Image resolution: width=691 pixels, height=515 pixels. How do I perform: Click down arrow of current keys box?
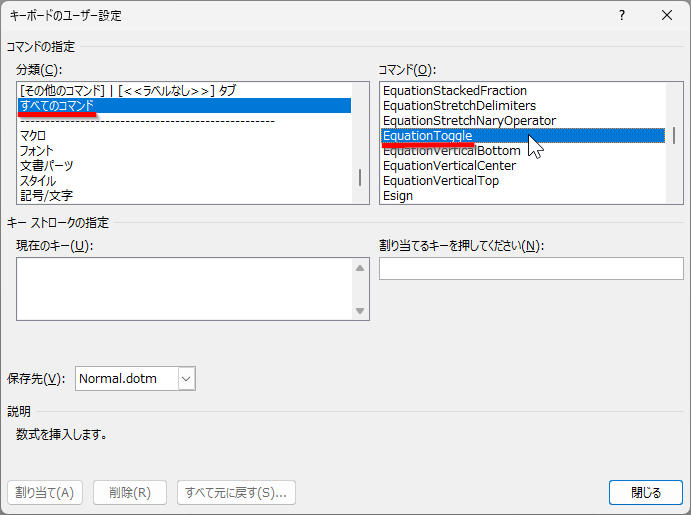click(x=360, y=311)
